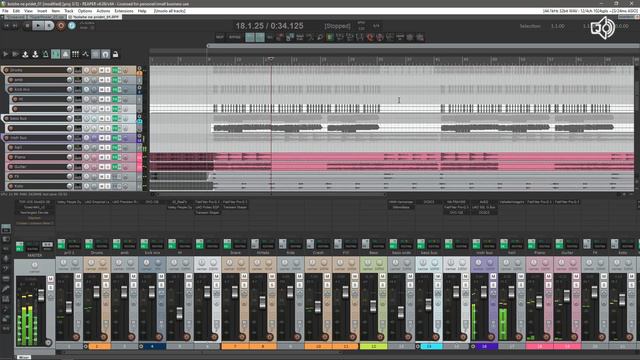Open the Actions menu
The image size is (640, 360).
point(103,11)
